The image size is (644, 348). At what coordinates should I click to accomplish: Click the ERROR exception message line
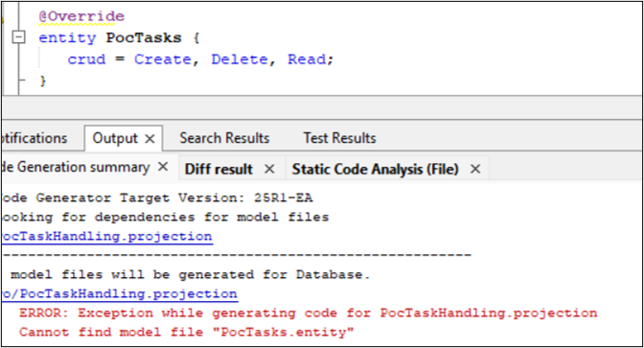click(x=308, y=313)
